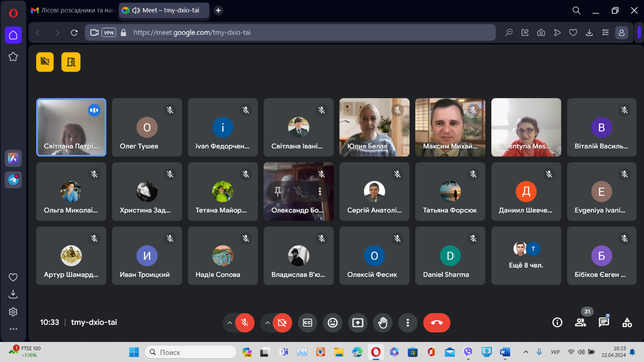The height and width of the screenshot is (362, 644).
Task: Open the Ещё 8 чел. tile
Action: [526, 256]
